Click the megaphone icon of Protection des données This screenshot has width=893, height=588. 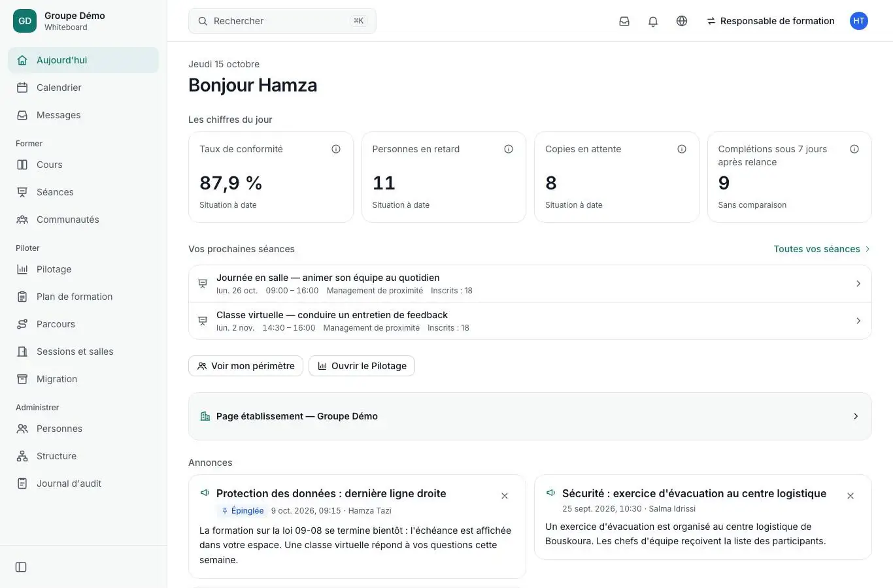click(205, 493)
